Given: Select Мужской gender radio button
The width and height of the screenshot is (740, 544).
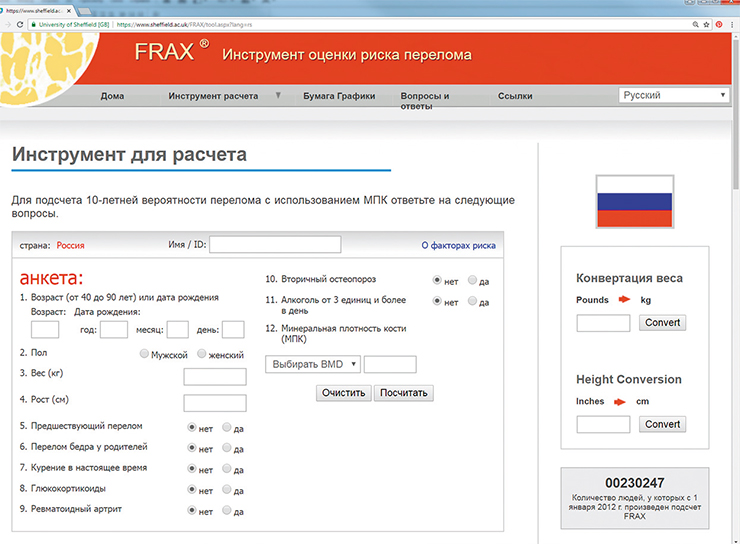Looking at the screenshot, I should click(x=144, y=353).
